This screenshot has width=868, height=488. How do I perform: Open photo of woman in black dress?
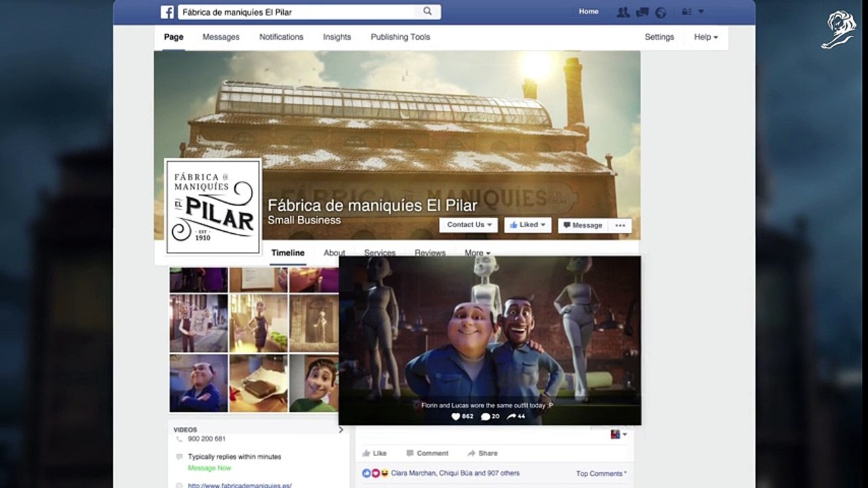coord(259,323)
